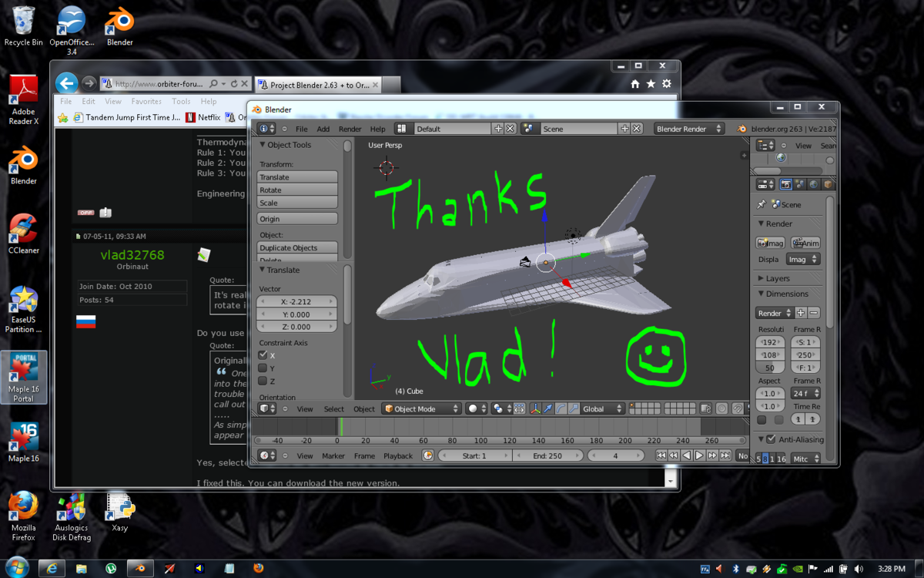924x578 pixels.
Task: Select the scale manipulator icon
Action: coord(573,408)
